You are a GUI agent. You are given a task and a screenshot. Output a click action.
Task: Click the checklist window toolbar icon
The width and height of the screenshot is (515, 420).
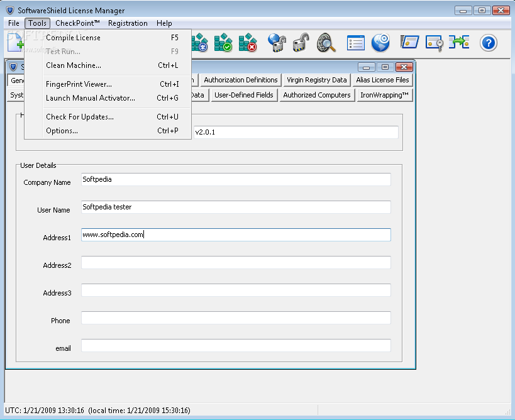356,43
